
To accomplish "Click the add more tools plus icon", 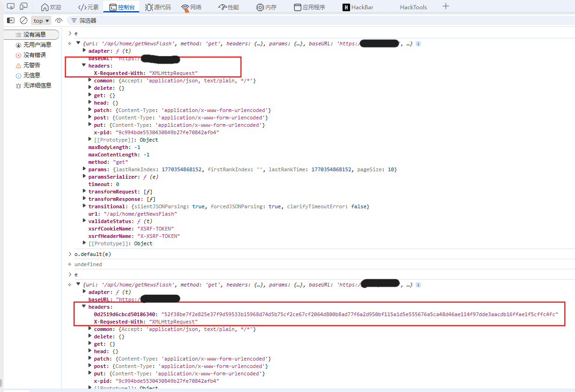I will coord(445,6).
